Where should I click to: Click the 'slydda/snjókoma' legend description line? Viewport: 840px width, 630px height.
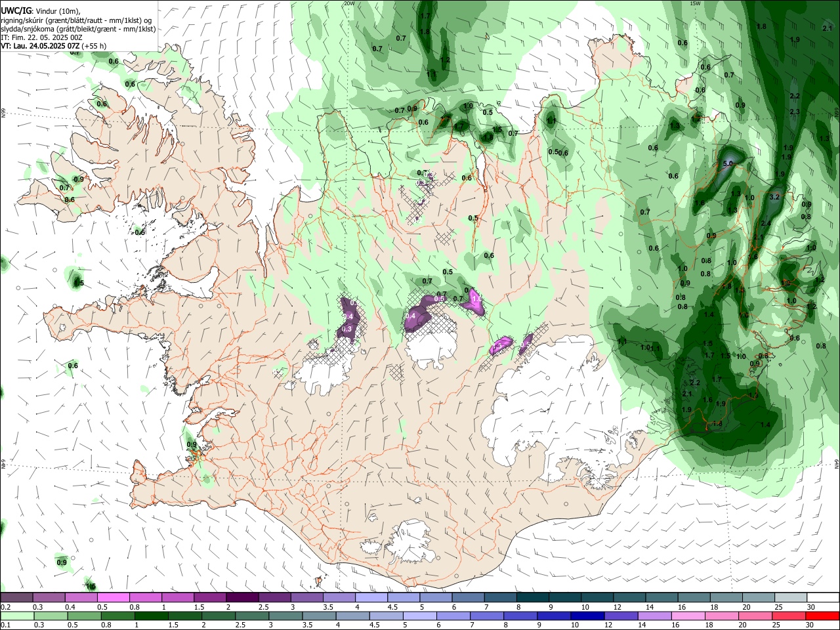(x=78, y=29)
